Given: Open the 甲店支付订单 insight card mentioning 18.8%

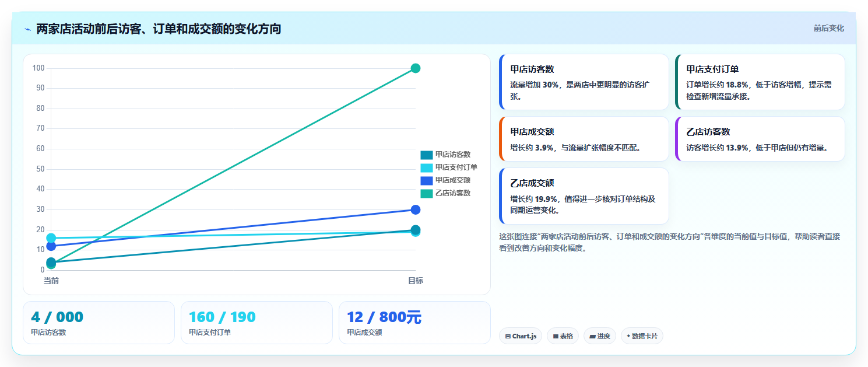Looking at the screenshot, I should pos(760,82).
